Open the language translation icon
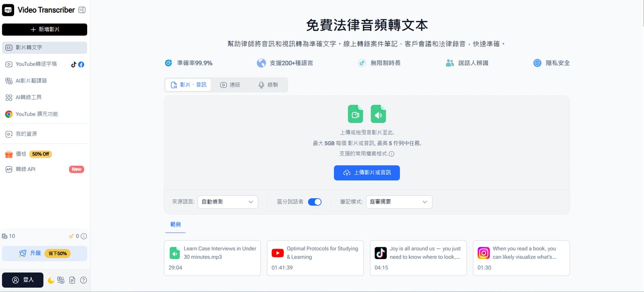 pyautogui.click(x=61, y=280)
